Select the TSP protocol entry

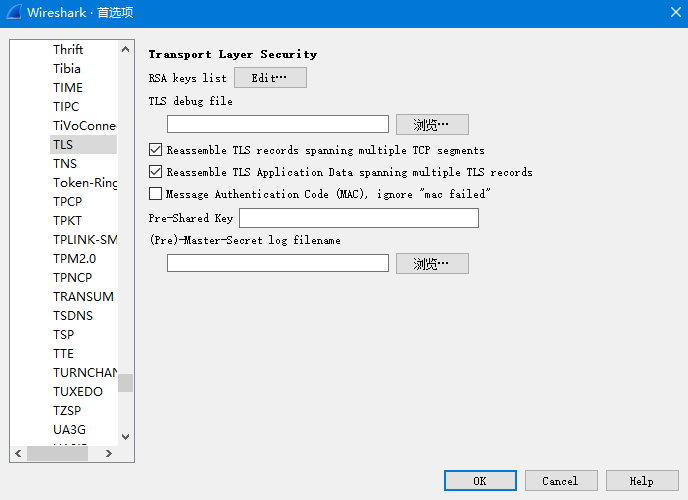[64, 335]
